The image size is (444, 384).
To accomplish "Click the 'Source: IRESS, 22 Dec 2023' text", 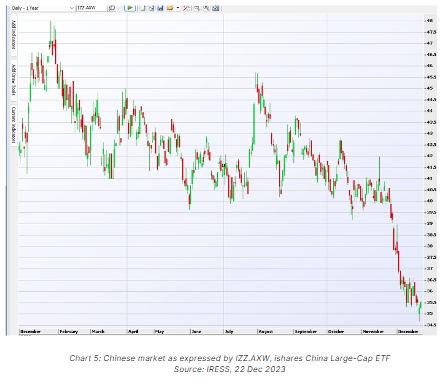I will point(229,369).
